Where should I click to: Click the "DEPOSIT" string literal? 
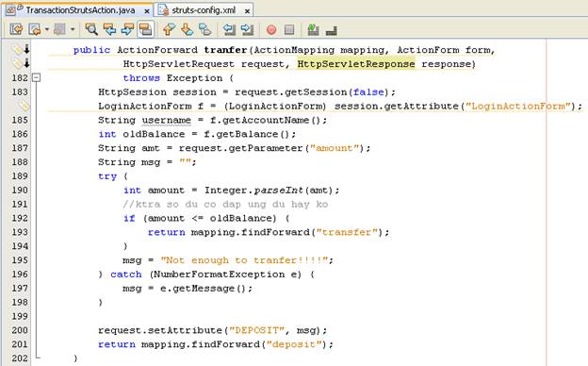256,330
